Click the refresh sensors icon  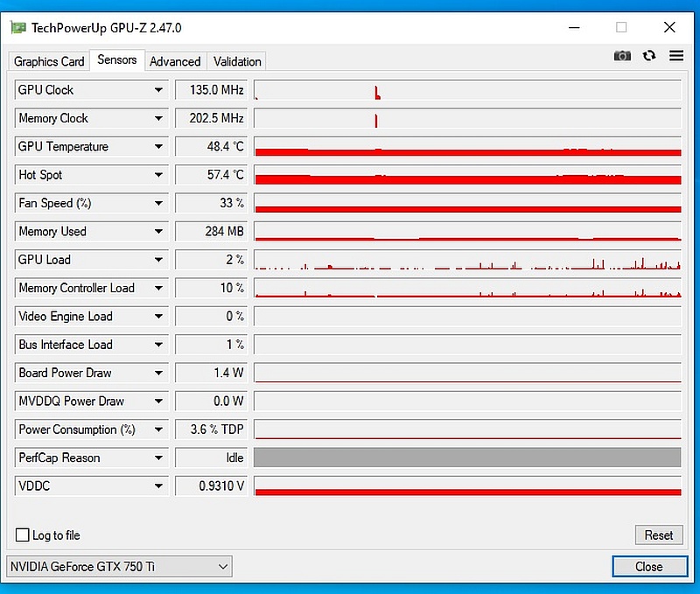click(649, 56)
